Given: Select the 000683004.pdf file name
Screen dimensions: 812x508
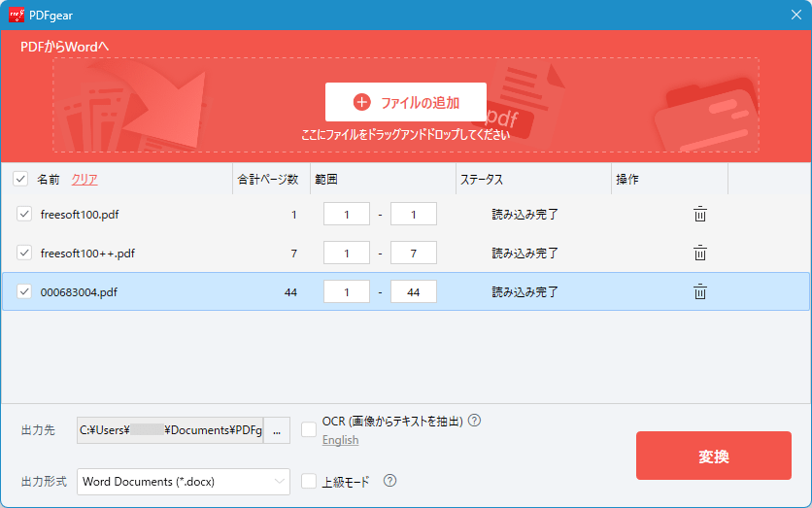Looking at the screenshot, I should click(x=79, y=292).
